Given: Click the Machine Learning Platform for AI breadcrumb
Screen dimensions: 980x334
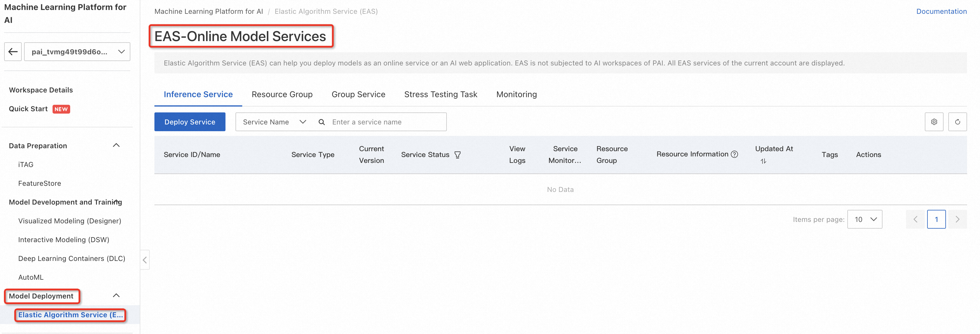Looking at the screenshot, I should click(x=208, y=11).
